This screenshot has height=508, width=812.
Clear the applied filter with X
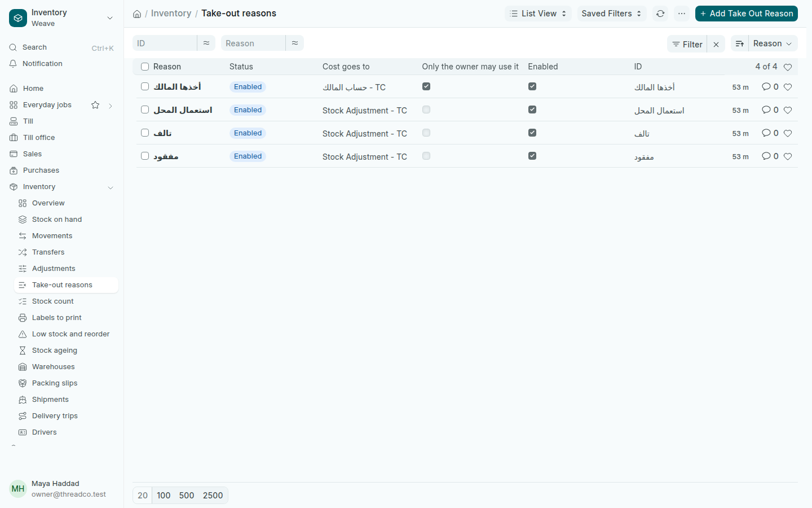point(716,44)
